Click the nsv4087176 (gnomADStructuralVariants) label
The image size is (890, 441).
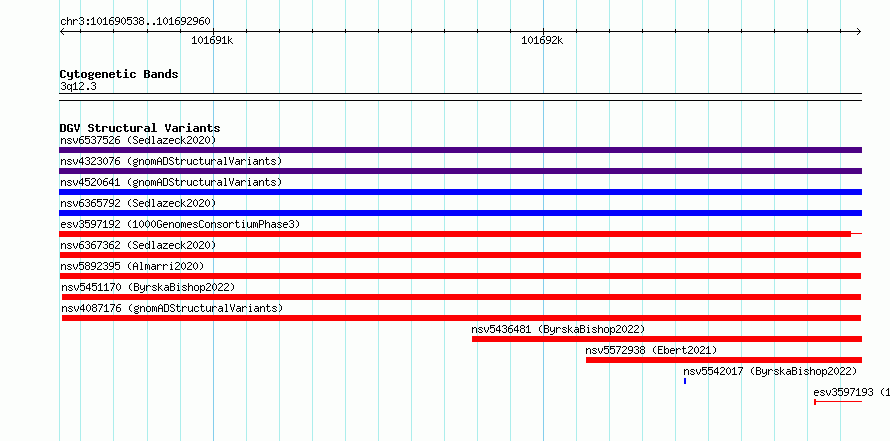coord(172,308)
